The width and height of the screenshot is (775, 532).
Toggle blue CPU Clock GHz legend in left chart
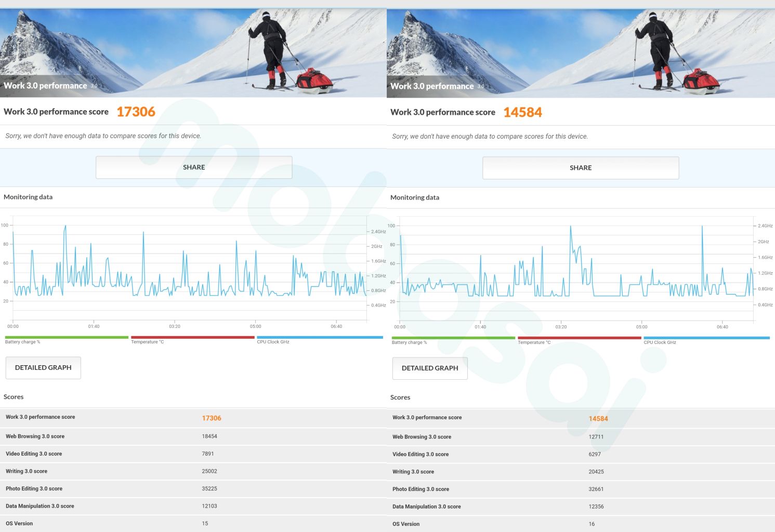(x=320, y=338)
